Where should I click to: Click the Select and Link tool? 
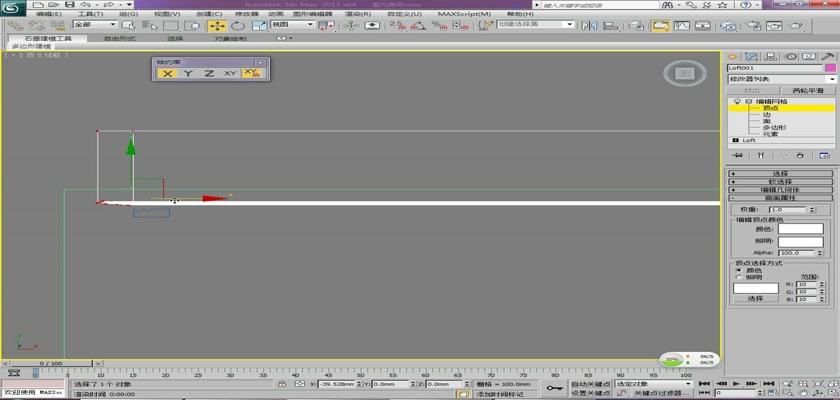16,26
